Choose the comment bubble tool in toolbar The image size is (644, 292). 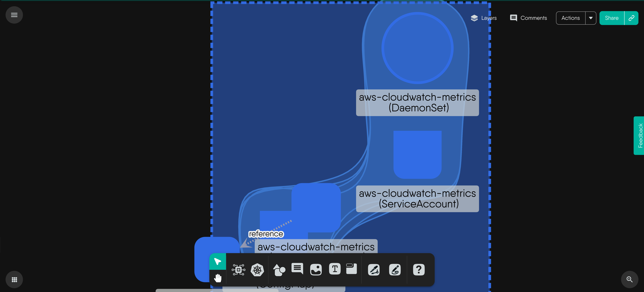[297, 269]
